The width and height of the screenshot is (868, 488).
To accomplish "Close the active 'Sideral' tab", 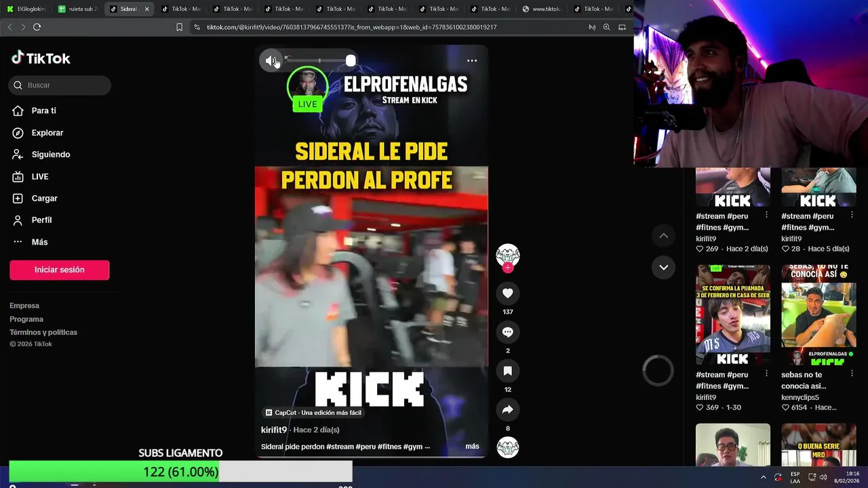I will pyautogui.click(x=146, y=9).
